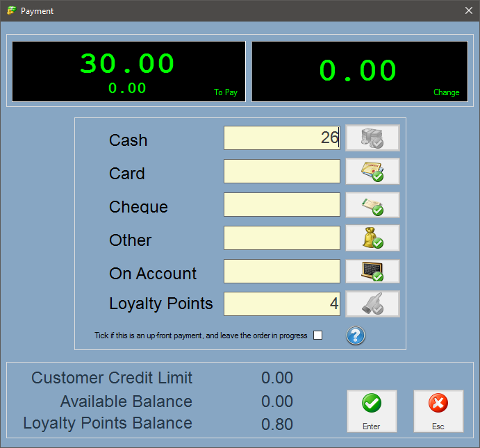Viewport: 480px width, 448px height.
Task: Click the Cash payment icon button
Action: [x=373, y=138]
